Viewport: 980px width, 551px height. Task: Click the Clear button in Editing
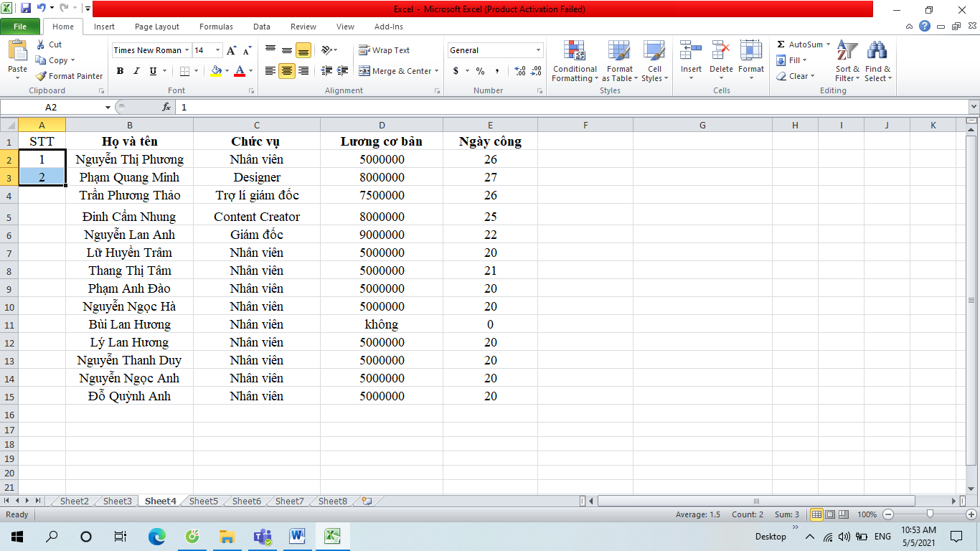pos(796,76)
